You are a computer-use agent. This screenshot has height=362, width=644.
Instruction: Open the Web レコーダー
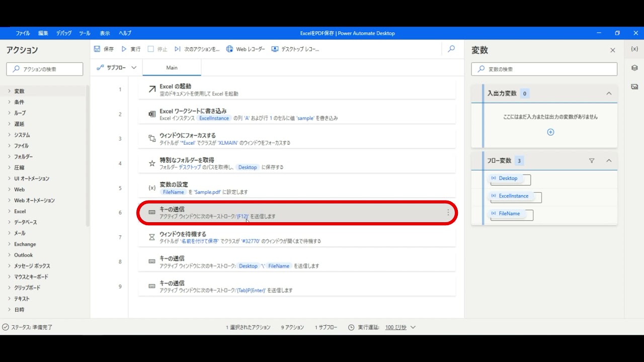[246, 49]
